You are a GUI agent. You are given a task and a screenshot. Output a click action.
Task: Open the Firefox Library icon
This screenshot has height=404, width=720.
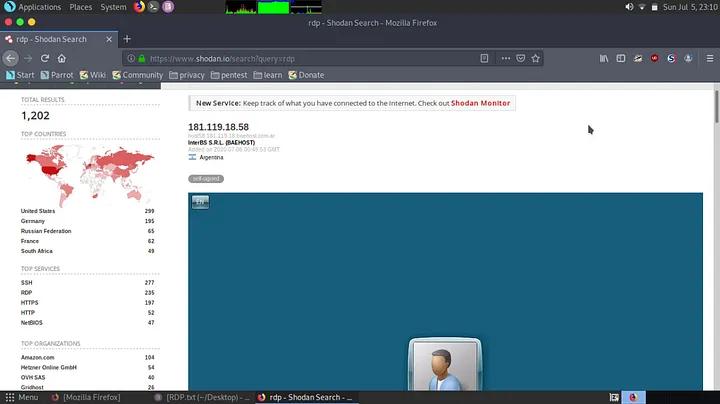point(604,58)
